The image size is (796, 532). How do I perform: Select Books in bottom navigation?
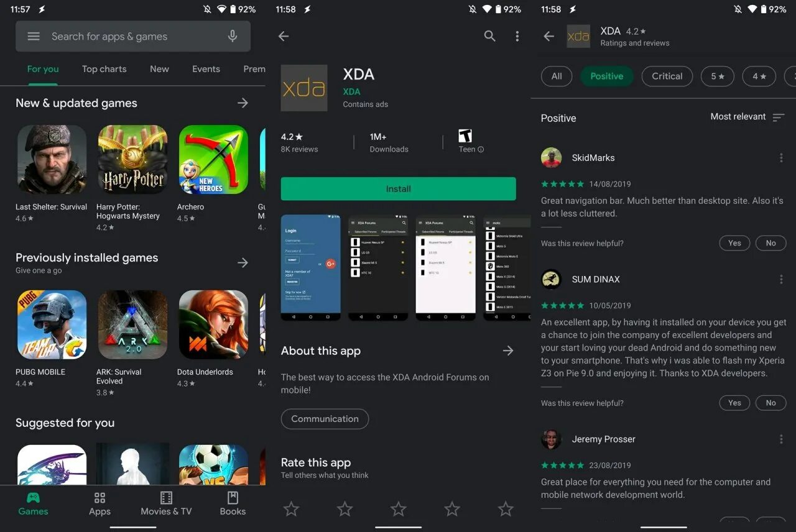pos(233,504)
